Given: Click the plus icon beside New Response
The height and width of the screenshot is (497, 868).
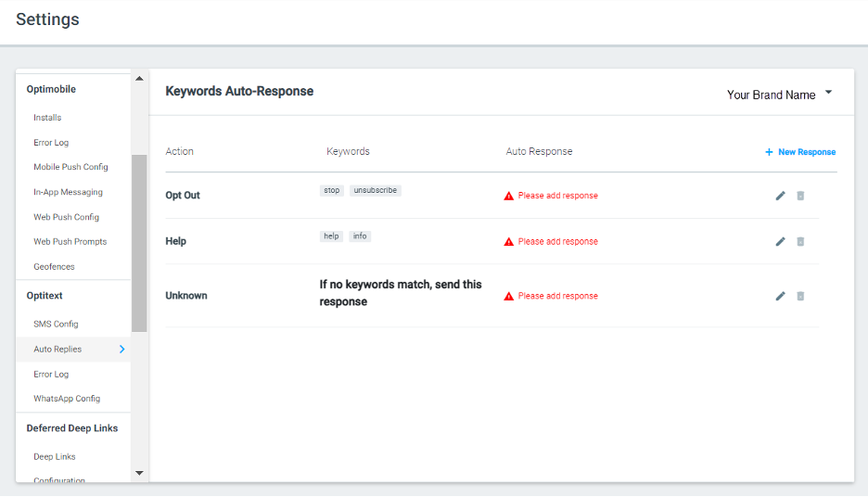Looking at the screenshot, I should tap(769, 152).
